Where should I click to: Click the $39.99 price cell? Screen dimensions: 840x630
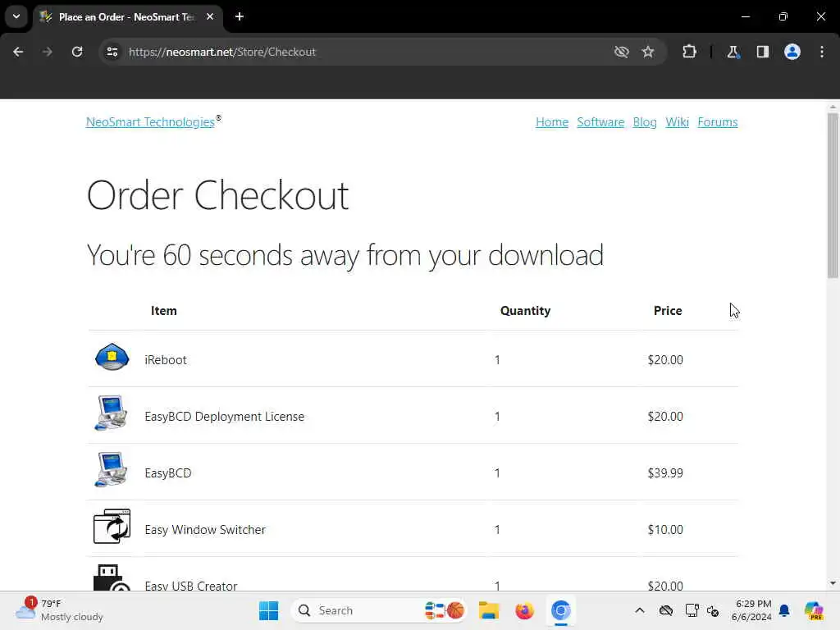(x=665, y=473)
